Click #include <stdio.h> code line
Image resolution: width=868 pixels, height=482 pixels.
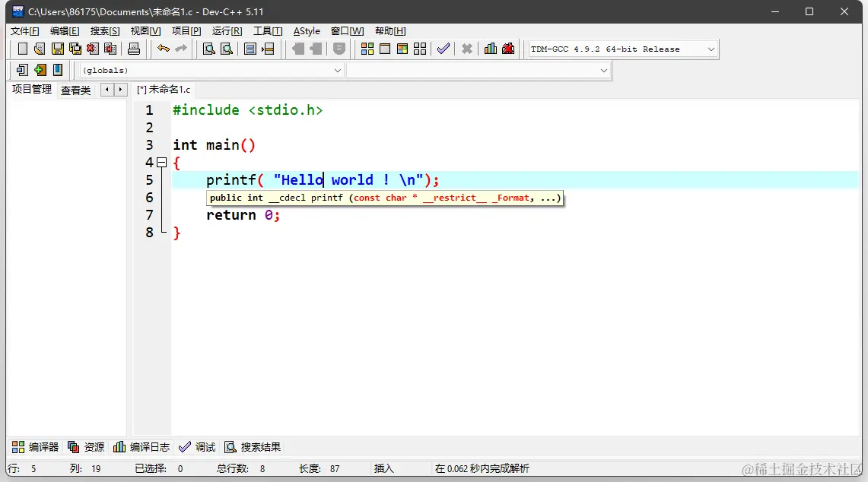pyautogui.click(x=247, y=110)
